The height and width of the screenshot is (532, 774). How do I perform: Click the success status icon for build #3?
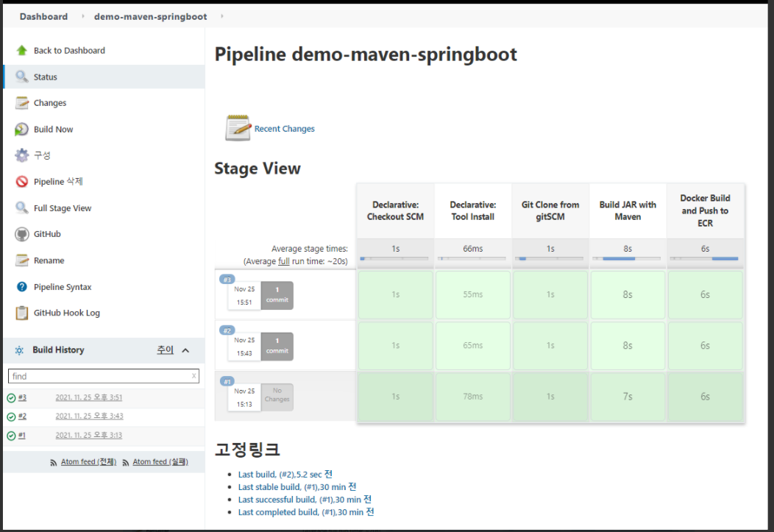click(11, 398)
